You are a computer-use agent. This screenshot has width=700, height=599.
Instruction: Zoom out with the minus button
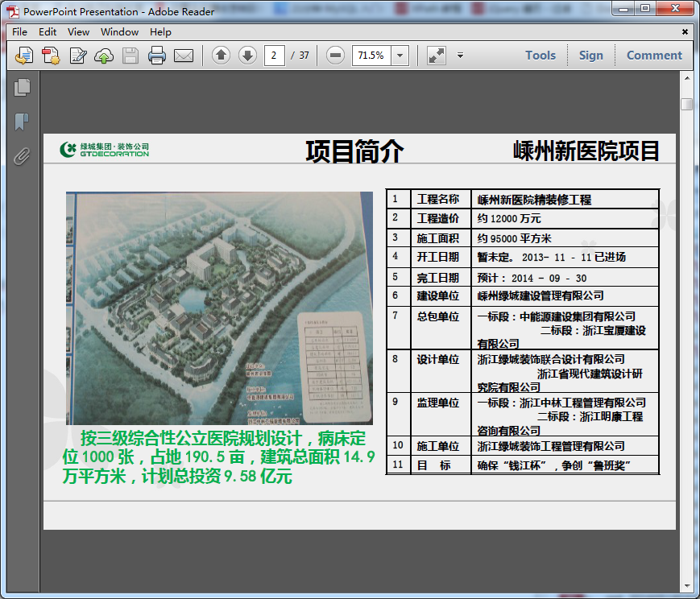(x=335, y=56)
